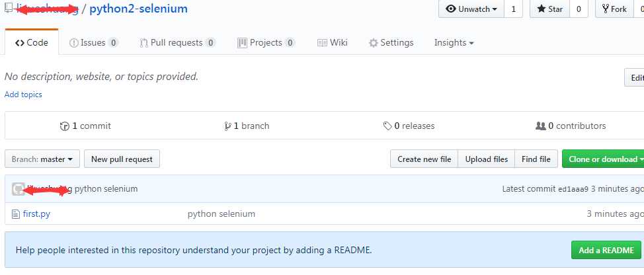
Task: Expand the Insights dropdown
Action: (454, 43)
